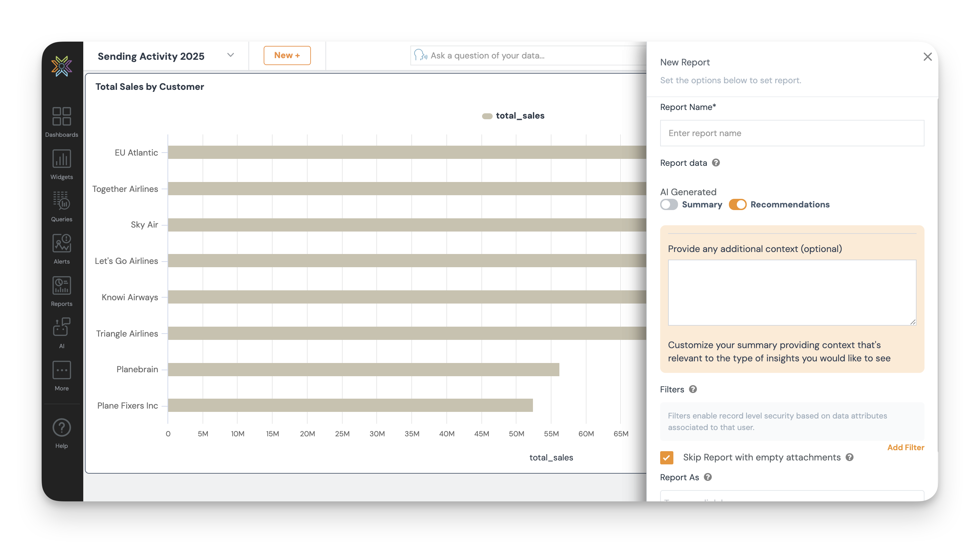Toggle the total_sales legend entry
The height and width of the screenshot is (543, 980).
point(513,115)
